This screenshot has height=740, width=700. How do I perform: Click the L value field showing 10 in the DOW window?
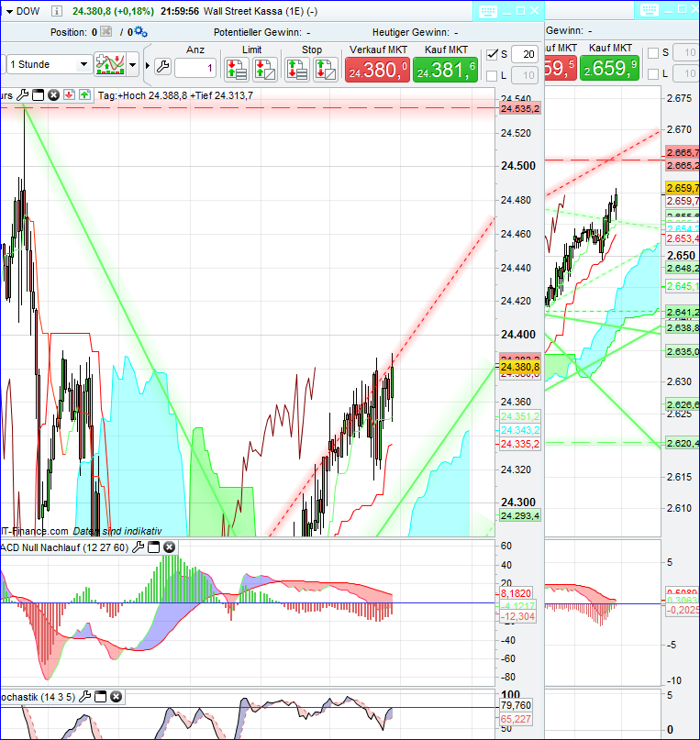point(525,75)
